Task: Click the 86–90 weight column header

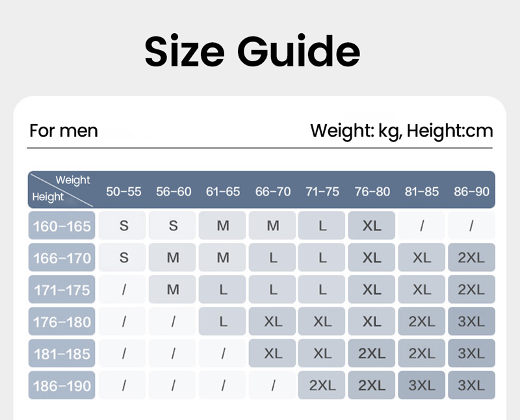Action: click(471, 192)
